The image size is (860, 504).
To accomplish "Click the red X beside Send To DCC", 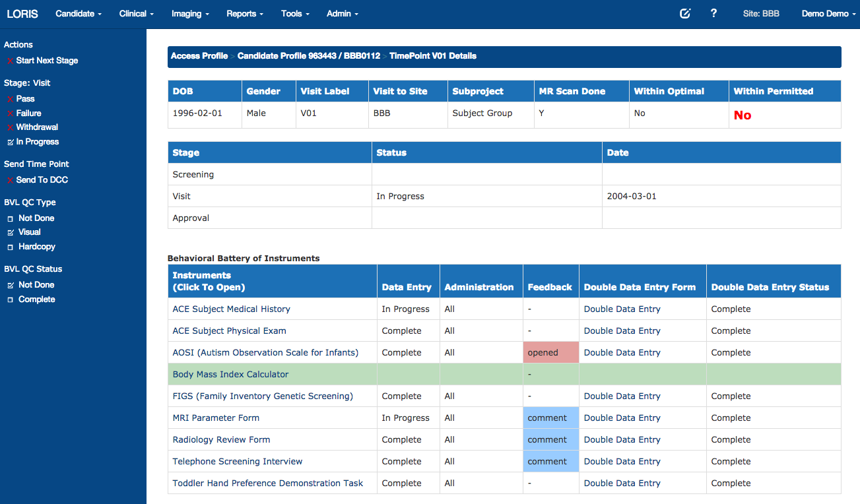I will coord(10,180).
